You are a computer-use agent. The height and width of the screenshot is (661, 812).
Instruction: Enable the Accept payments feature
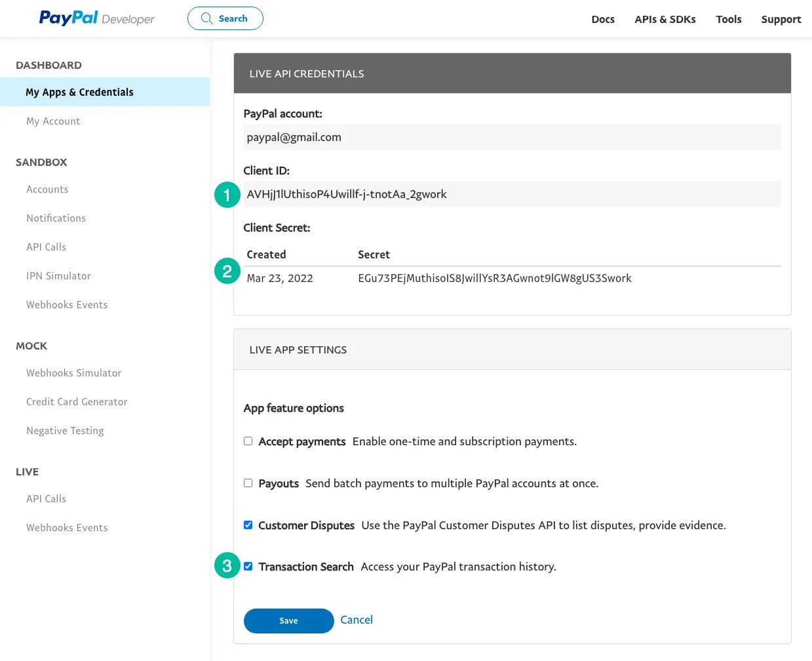[x=248, y=441]
